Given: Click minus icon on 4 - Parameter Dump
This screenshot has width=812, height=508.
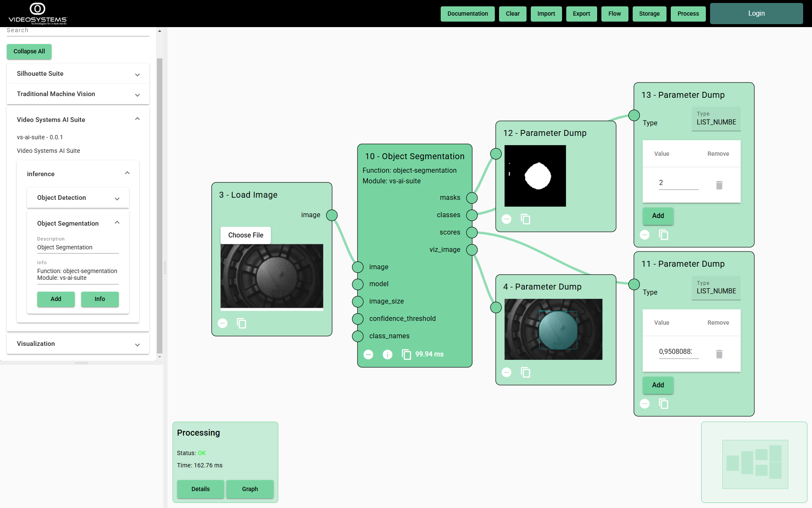Looking at the screenshot, I should 506,372.
